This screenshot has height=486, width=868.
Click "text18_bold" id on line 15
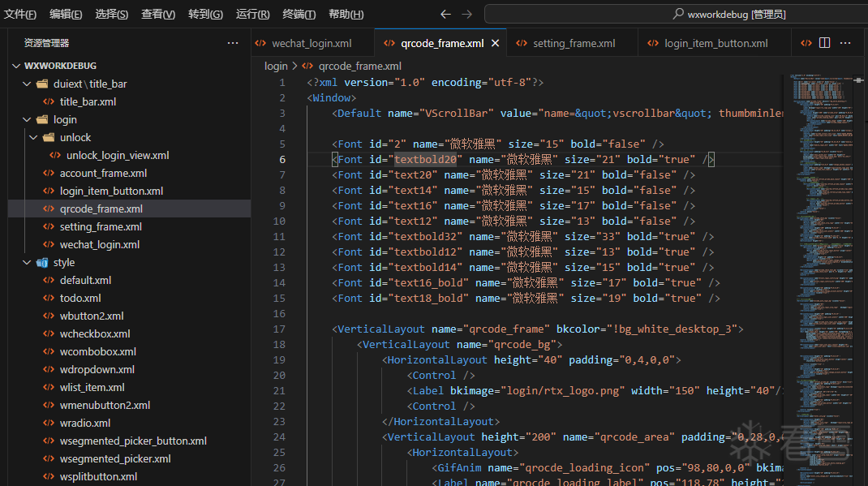[428, 298]
